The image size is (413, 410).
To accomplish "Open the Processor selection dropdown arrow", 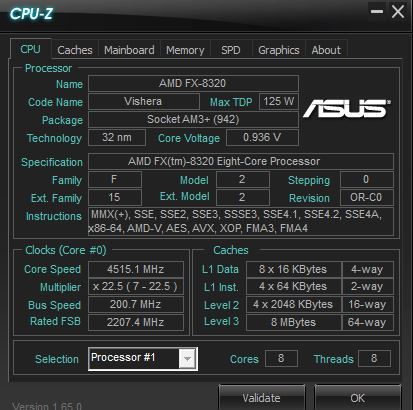I will pyautogui.click(x=187, y=359).
